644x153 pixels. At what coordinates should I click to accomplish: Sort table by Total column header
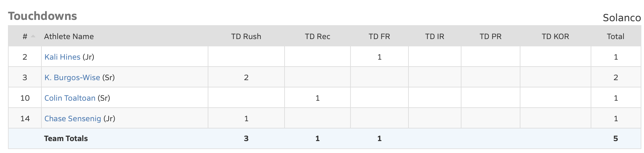616,36
